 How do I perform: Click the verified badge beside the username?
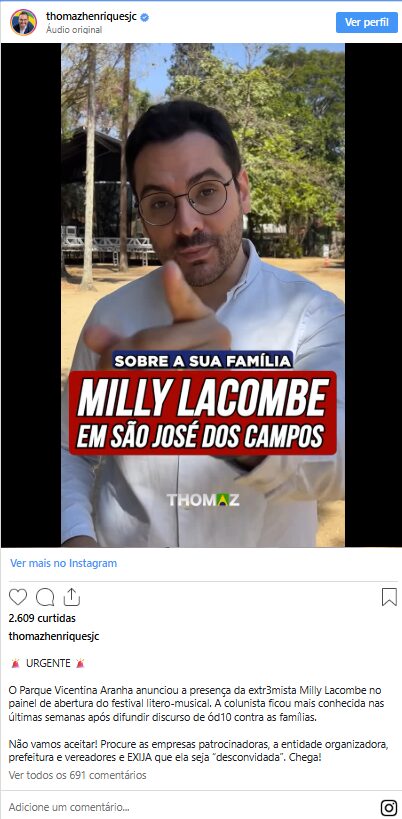tap(145, 17)
